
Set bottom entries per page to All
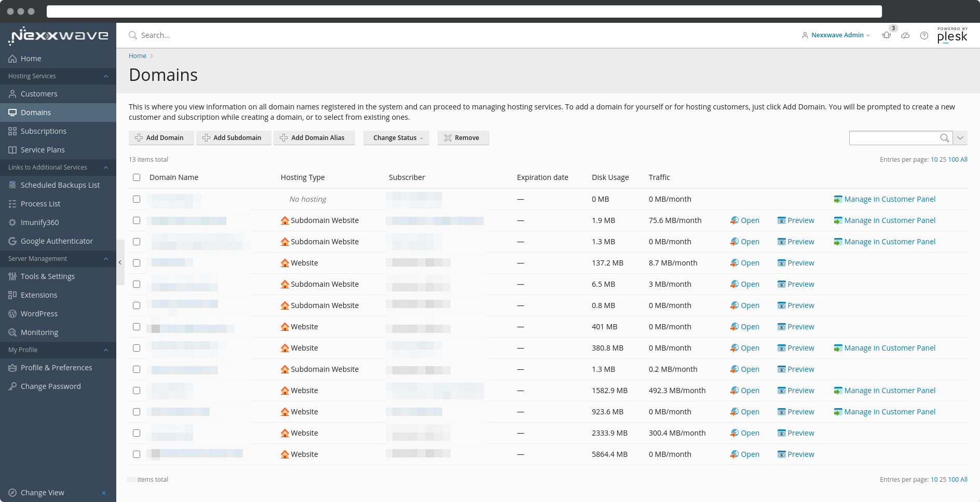coord(964,480)
